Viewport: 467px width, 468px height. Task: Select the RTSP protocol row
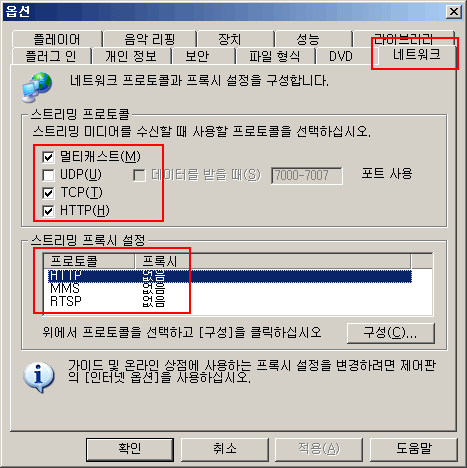[x=228, y=301]
